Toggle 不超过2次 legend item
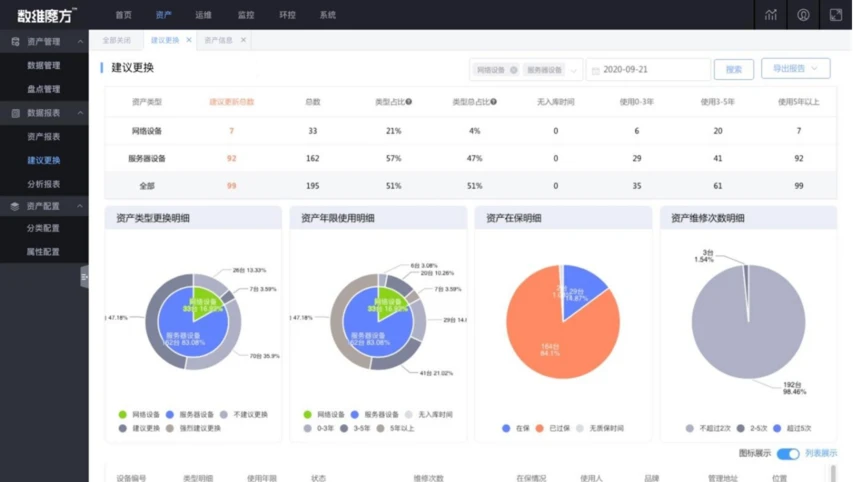The width and height of the screenshot is (853, 482). (708, 428)
